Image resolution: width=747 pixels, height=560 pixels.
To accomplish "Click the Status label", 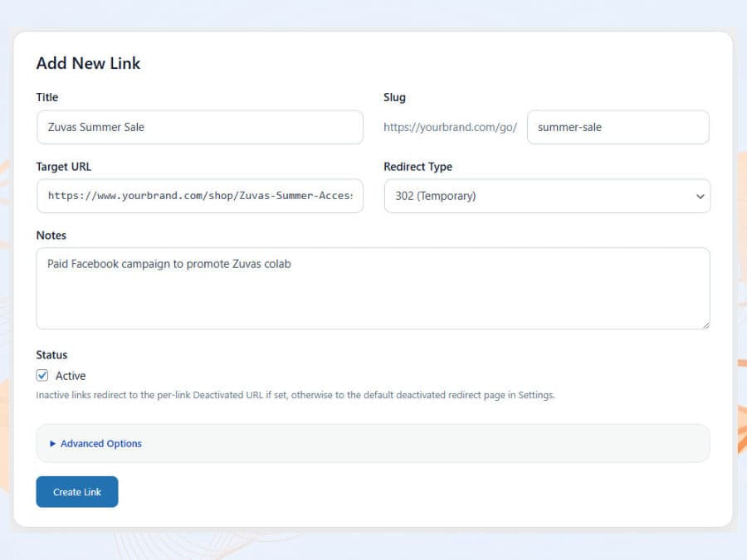I will (x=51, y=355).
